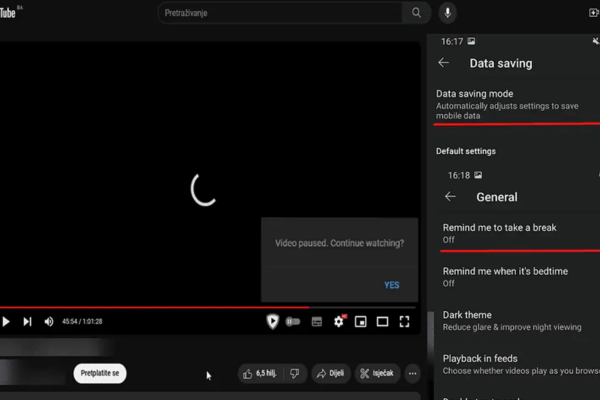Activate voice search microphone

pos(447,13)
